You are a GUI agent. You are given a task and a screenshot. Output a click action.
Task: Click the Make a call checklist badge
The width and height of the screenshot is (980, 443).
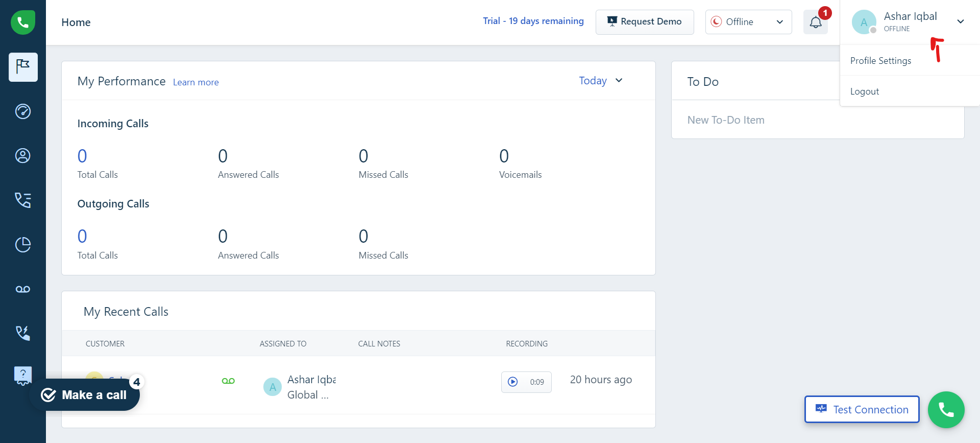(85, 394)
